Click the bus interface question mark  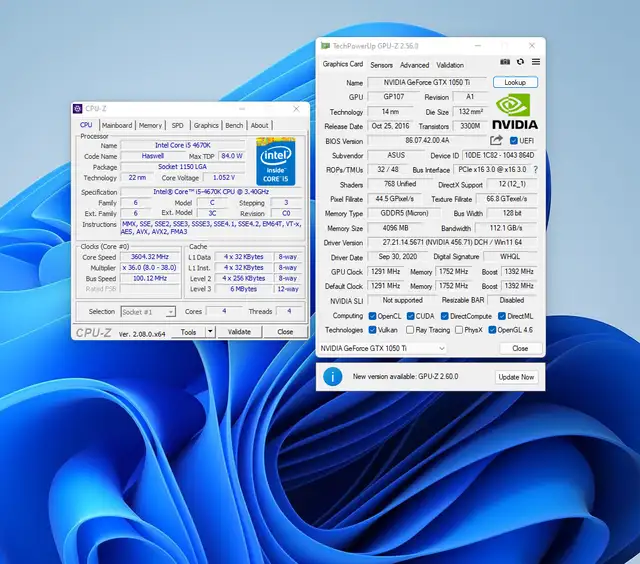coord(536,169)
